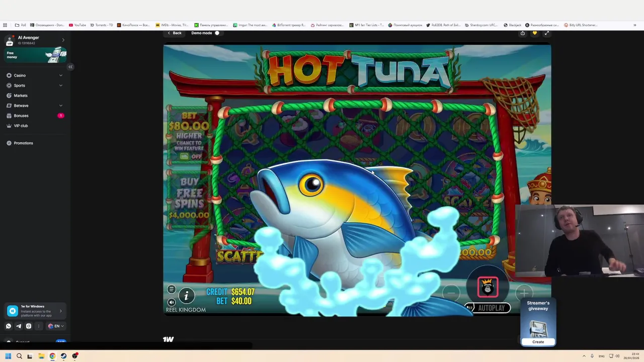This screenshot has width=644, height=362.
Task: Decrease bet with minus button
Action: tap(451, 292)
